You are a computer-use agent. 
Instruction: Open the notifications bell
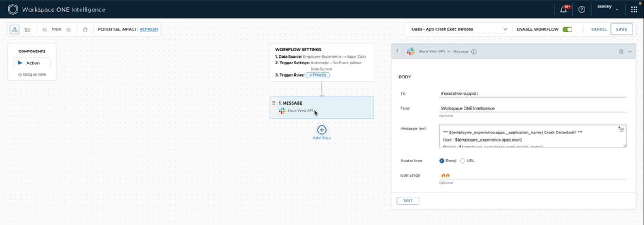(563, 9)
